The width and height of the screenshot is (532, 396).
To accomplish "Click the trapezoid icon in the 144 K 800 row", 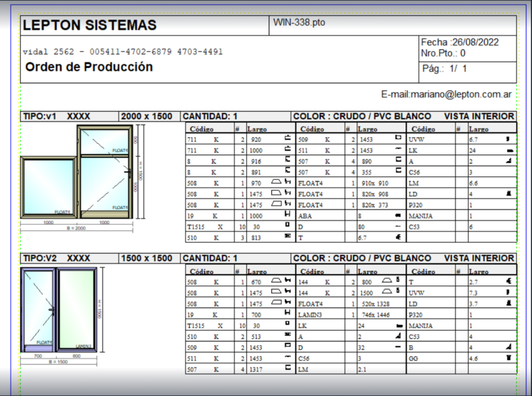I will [387, 280].
